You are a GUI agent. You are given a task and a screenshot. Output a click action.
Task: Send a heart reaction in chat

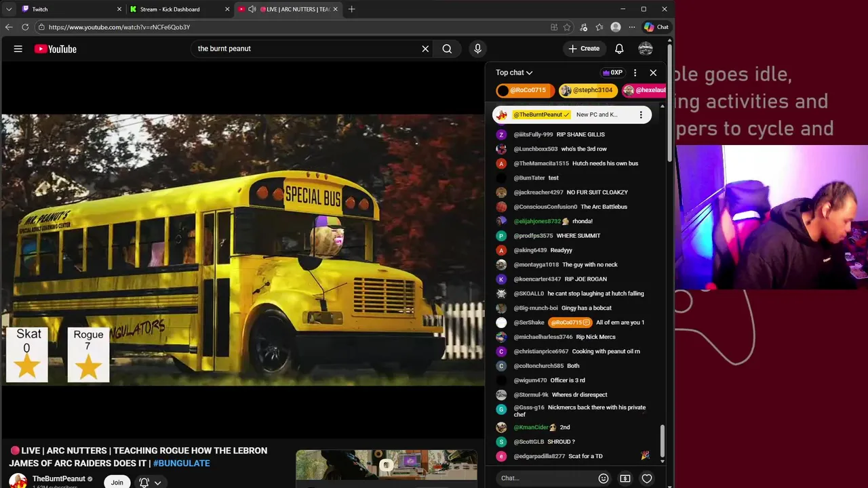[647, 479]
